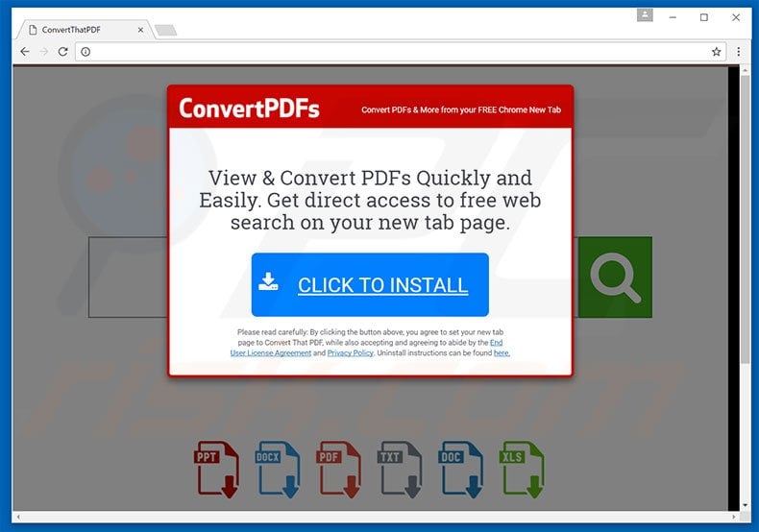Select the DOCX file format icon
Viewport: 759px width, 532px height.
point(278,470)
